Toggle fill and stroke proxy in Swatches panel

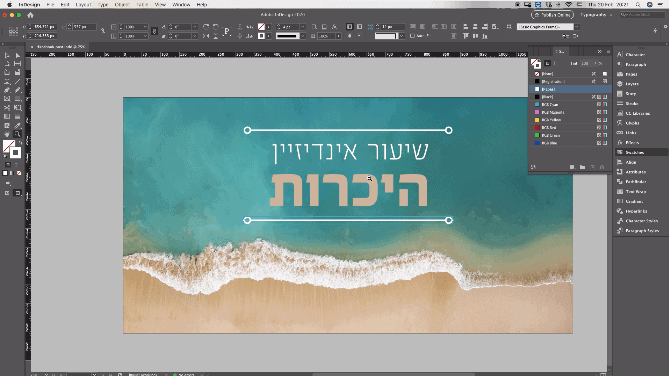coord(536,64)
